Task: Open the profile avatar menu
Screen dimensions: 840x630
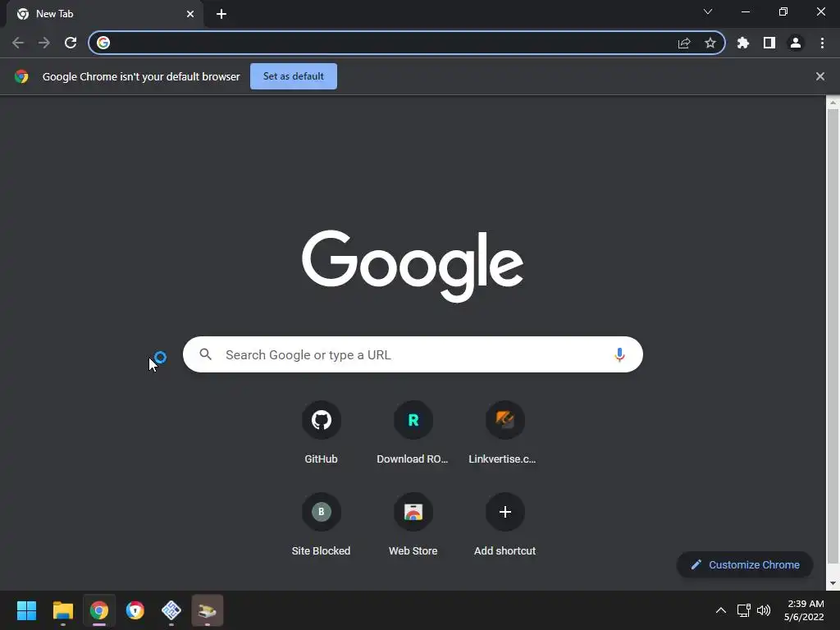Action: point(796,43)
